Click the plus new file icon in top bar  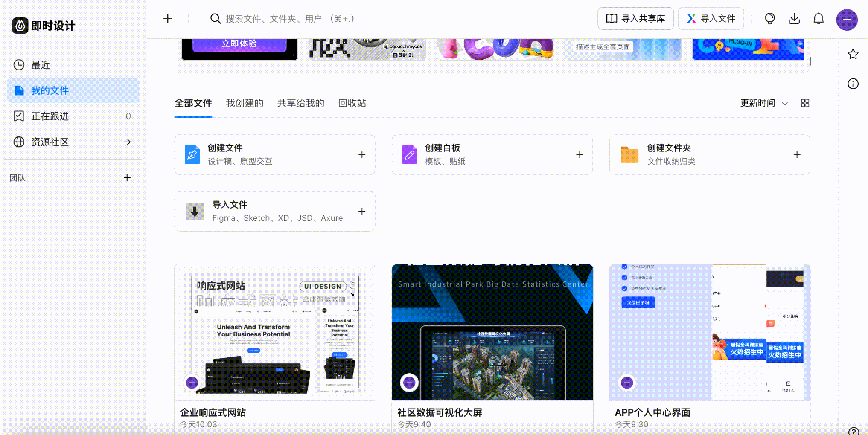coord(168,19)
